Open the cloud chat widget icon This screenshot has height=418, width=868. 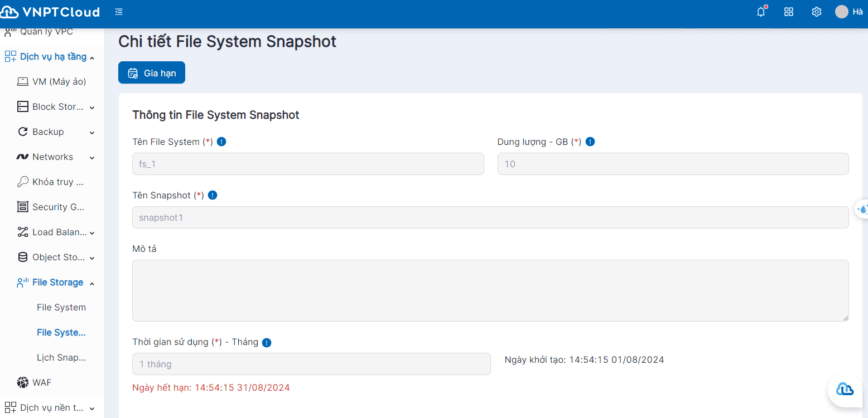coord(845,390)
